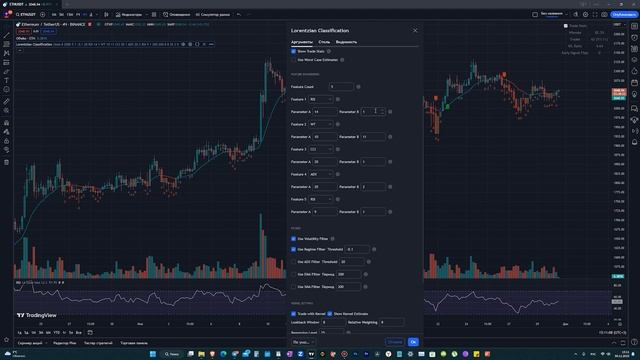Click the Relative Weighting input field
The height and width of the screenshot is (360, 640).
(x=391, y=322)
